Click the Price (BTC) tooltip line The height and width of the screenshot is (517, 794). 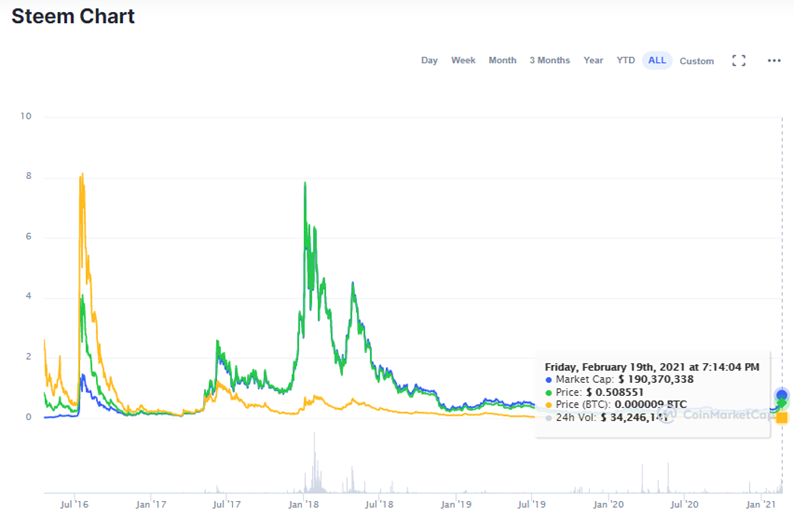616,405
